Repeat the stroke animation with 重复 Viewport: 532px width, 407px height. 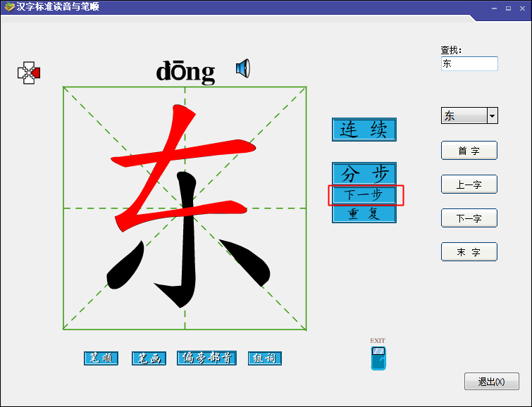pyautogui.click(x=364, y=214)
